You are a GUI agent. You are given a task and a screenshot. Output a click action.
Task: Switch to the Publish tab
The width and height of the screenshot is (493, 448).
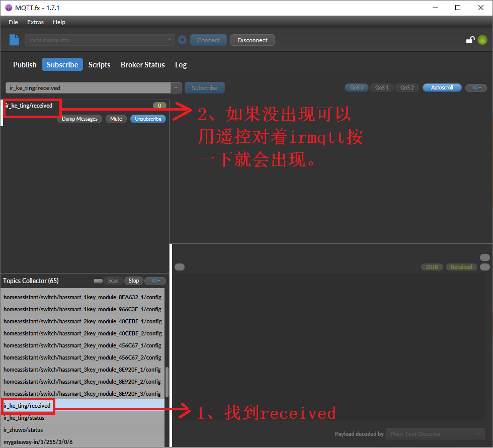click(x=25, y=65)
